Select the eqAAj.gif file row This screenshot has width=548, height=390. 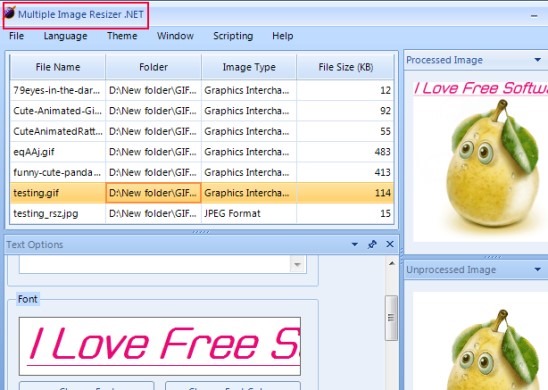point(202,152)
